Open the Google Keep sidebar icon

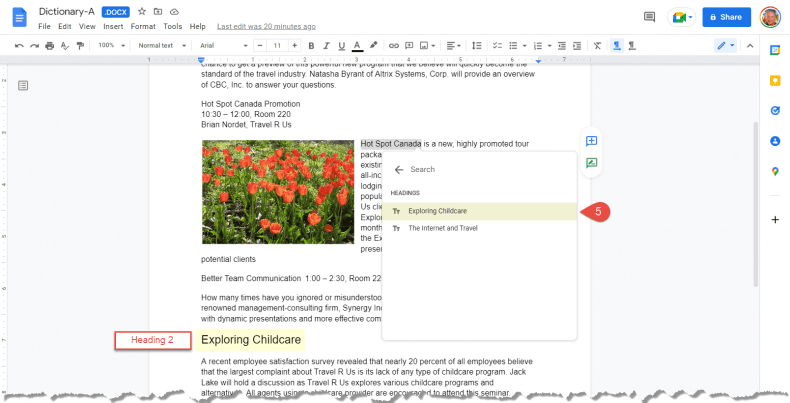(775, 80)
